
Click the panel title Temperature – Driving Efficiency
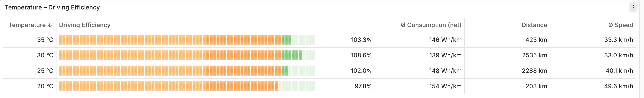click(x=52, y=7)
